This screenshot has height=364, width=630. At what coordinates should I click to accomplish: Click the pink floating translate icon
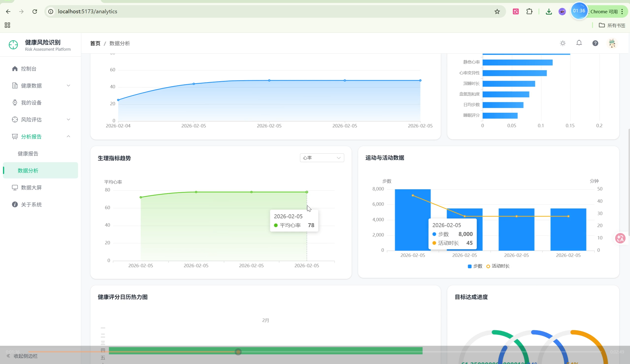click(620, 238)
